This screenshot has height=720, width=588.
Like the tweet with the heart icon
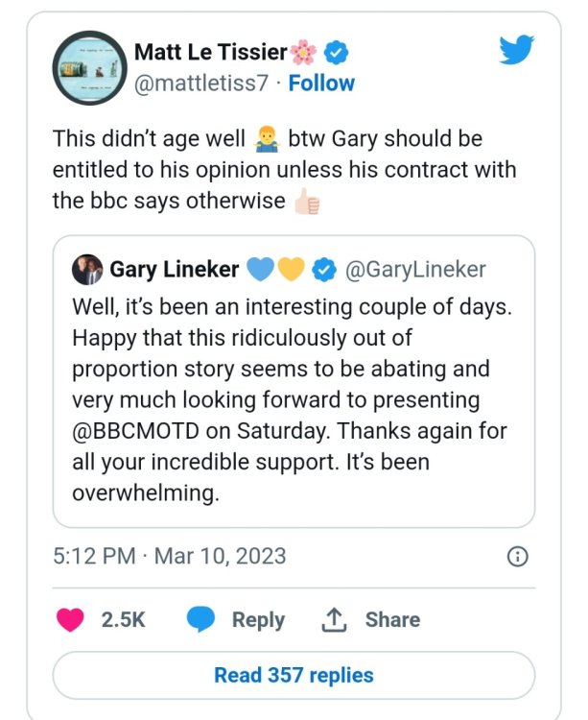71,620
